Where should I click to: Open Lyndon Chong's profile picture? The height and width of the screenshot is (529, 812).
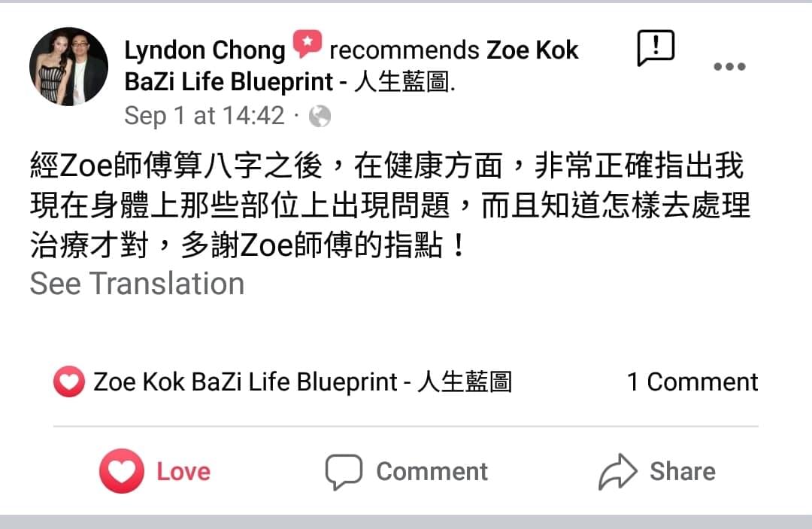pos(69,66)
